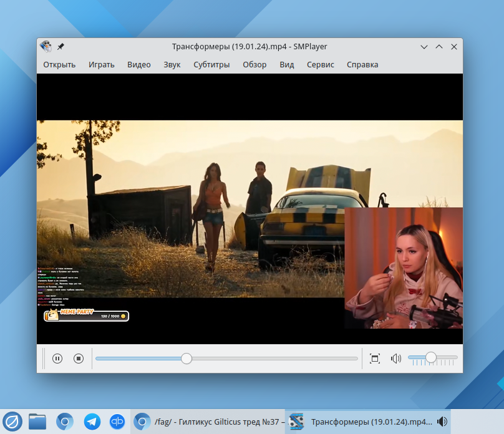The height and width of the screenshot is (434, 504).
Task: Toggle fullscreen mode in SMPlayer
Action: [x=375, y=358]
